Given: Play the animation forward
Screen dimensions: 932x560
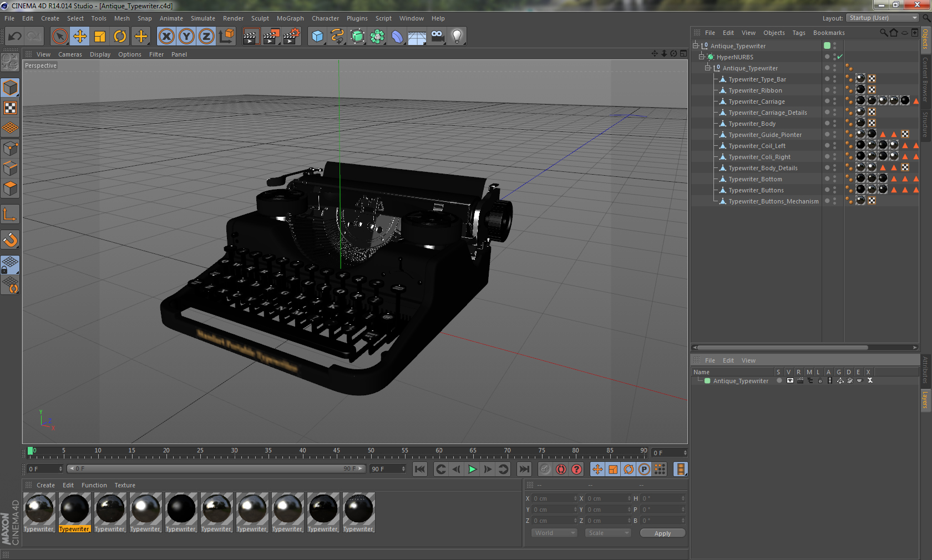Looking at the screenshot, I should click(472, 469).
